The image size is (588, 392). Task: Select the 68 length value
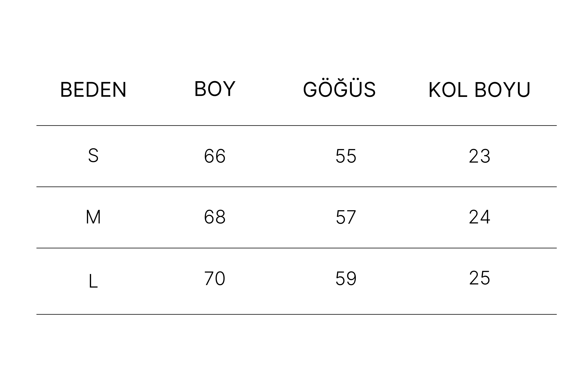point(215,217)
